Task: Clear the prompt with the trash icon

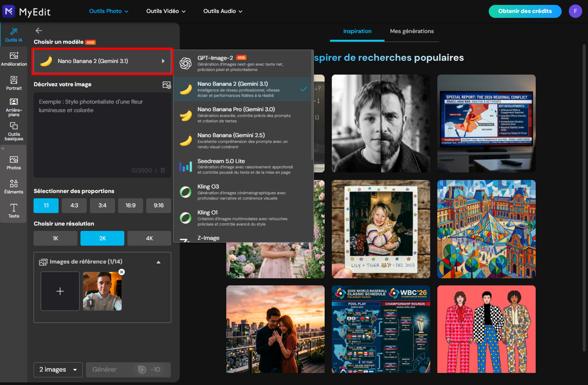Action: [163, 170]
